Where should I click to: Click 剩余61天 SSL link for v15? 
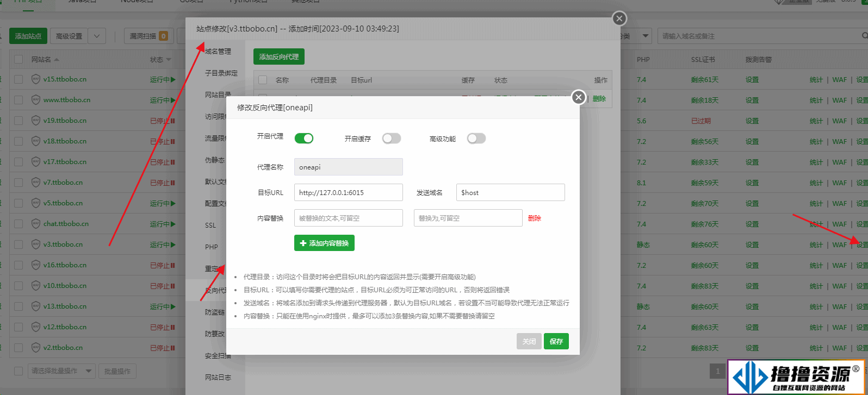point(705,79)
